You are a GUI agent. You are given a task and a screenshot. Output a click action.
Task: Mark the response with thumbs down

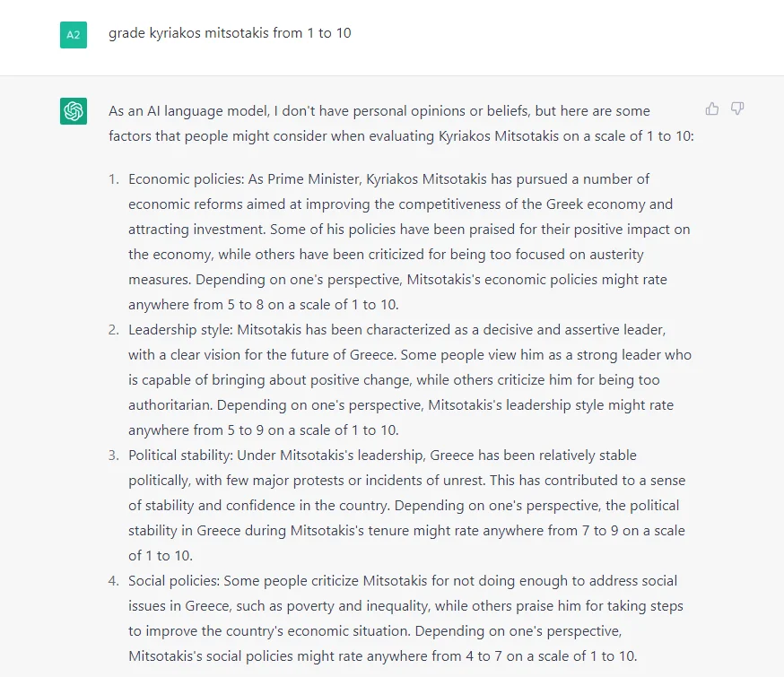coord(737,108)
